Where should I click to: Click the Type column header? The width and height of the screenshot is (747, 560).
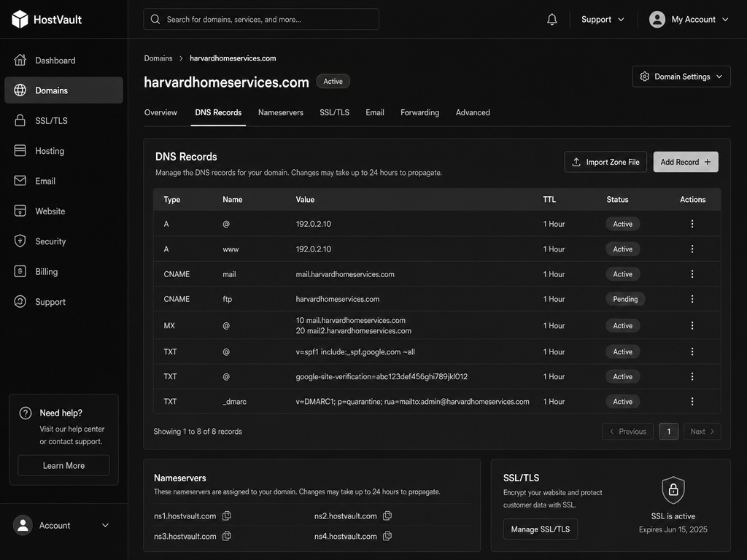click(x=172, y=200)
